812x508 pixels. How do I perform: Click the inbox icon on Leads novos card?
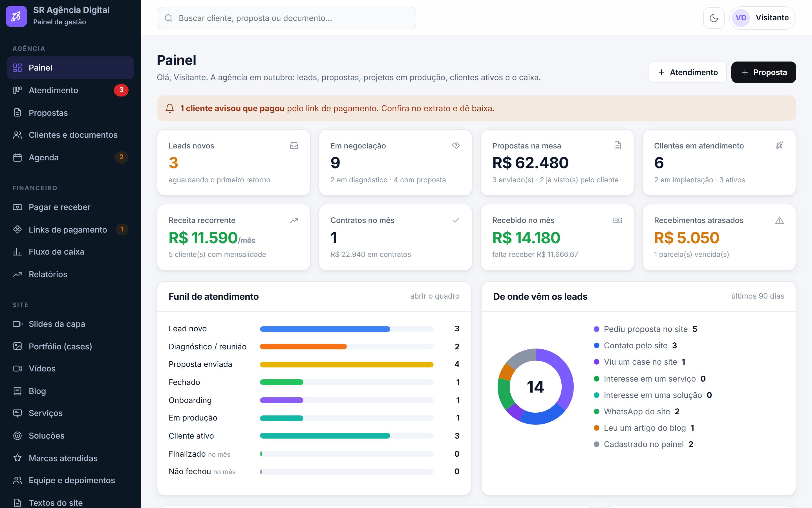[294, 145]
